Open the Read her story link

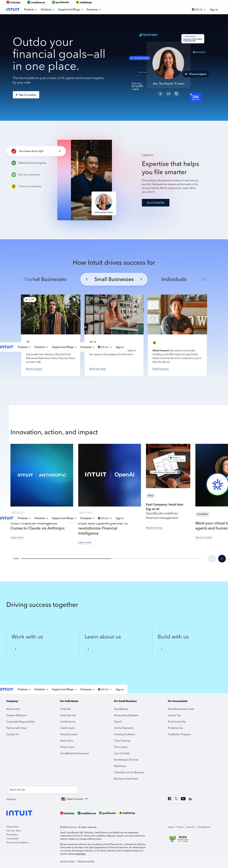pyautogui.click(x=98, y=369)
